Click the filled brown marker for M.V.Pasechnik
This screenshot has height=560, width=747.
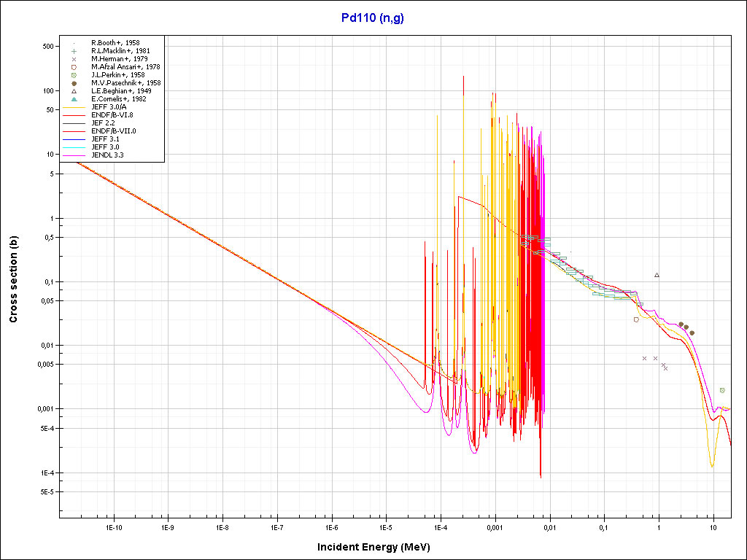[x=74, y=82]
